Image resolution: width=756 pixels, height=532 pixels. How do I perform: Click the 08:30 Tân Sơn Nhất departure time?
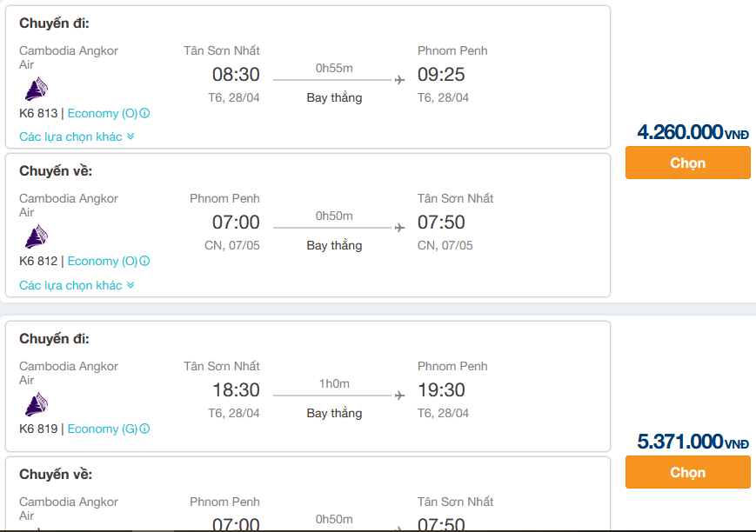pyautogui.click(x=236, y=74)
